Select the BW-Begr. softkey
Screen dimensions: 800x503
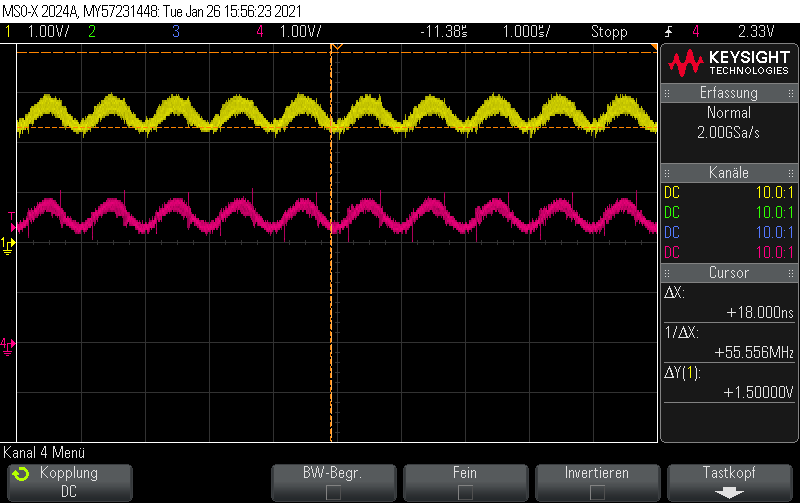point(334,483)
